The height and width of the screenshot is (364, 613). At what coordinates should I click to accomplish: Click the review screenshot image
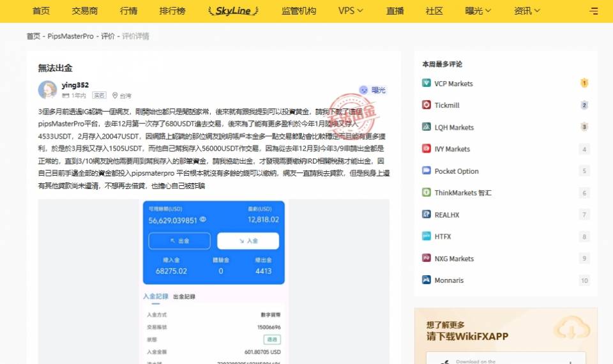(x=214, y=282)
